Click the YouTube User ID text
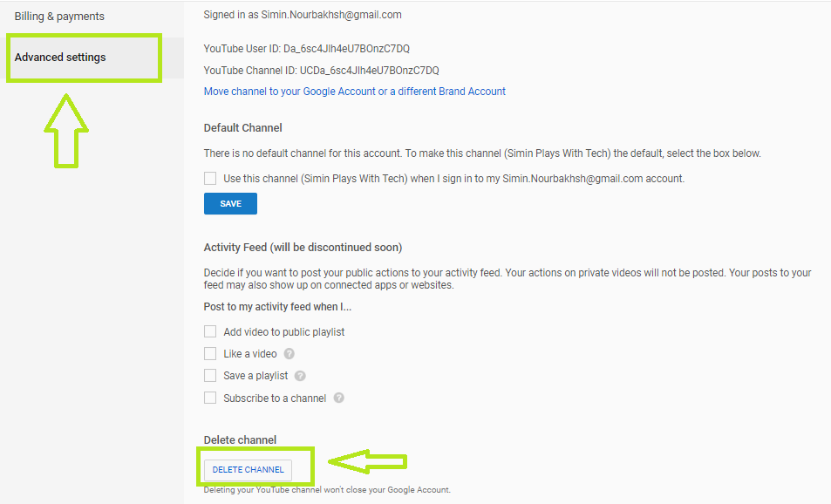 [x=306, y=49]
